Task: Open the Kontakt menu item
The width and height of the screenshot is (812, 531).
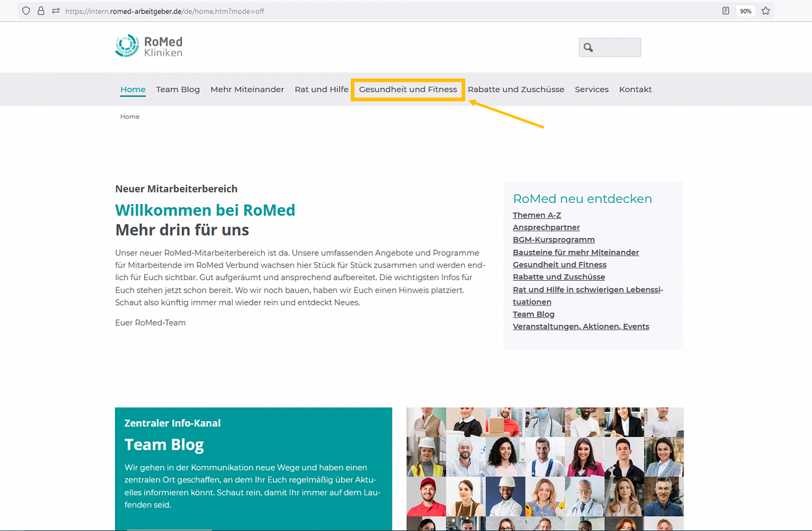Action: pos(635,90)
